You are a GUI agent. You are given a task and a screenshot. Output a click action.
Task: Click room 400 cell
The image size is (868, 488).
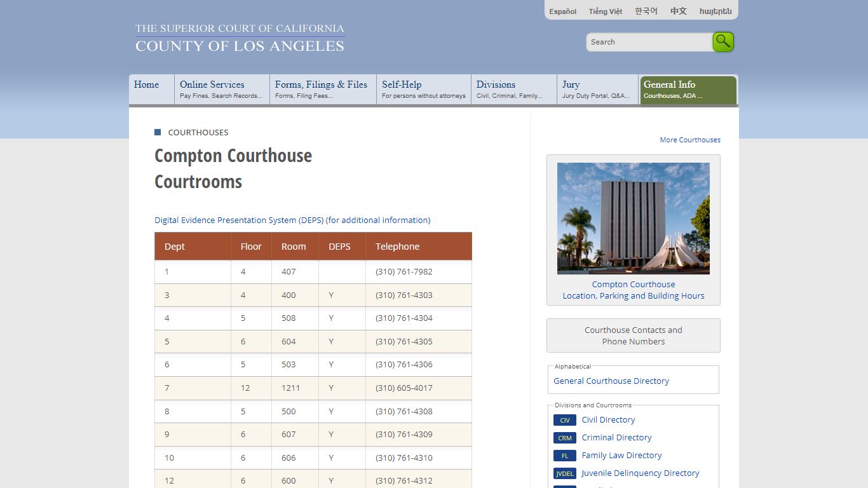pos(295,295)
